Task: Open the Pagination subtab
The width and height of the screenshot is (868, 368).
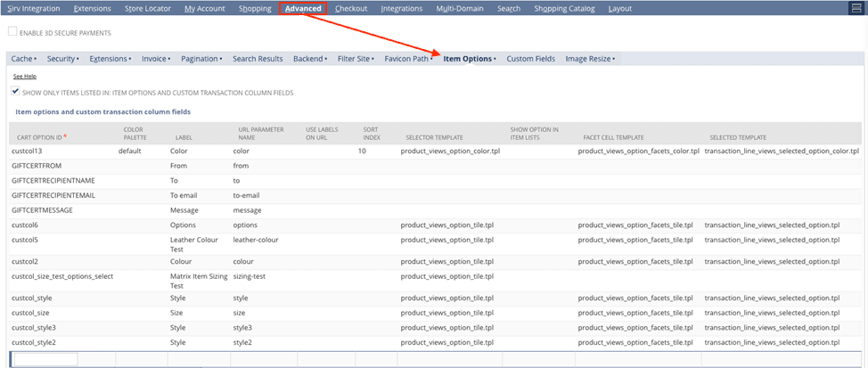Action: click(x=201, y=59)
